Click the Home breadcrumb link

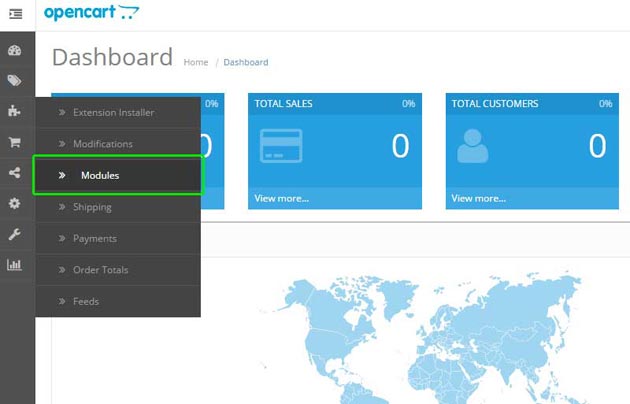(x=196, y=62)
